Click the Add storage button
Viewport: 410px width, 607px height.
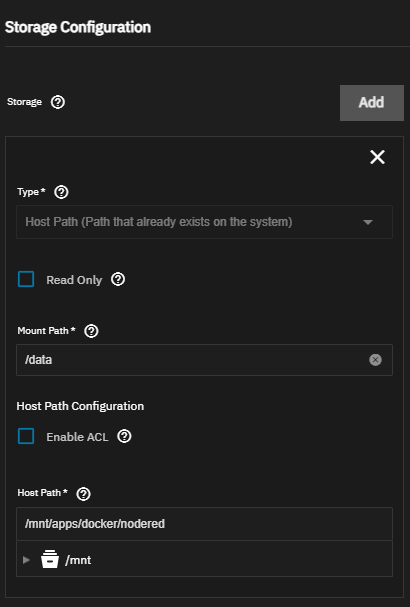tap(372, 103)
